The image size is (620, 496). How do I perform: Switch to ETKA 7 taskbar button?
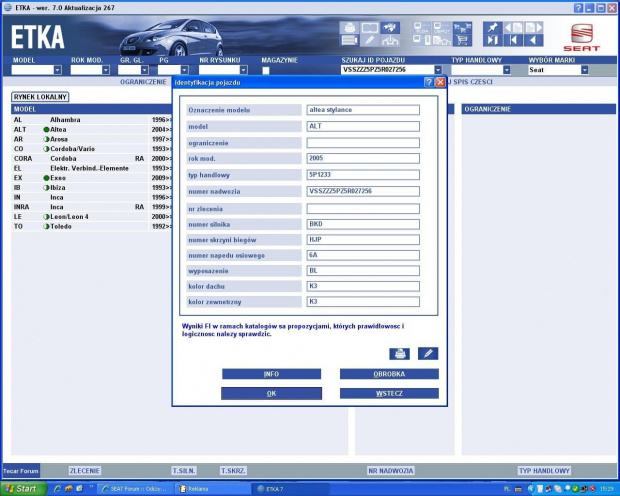point(290,489)
